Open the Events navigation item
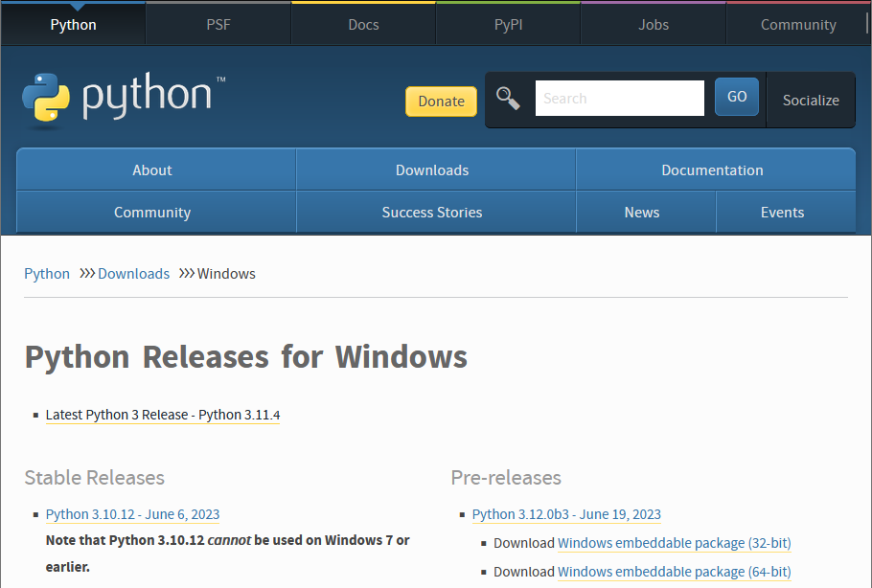Screen dimensions: 872x588 [782, 213]
